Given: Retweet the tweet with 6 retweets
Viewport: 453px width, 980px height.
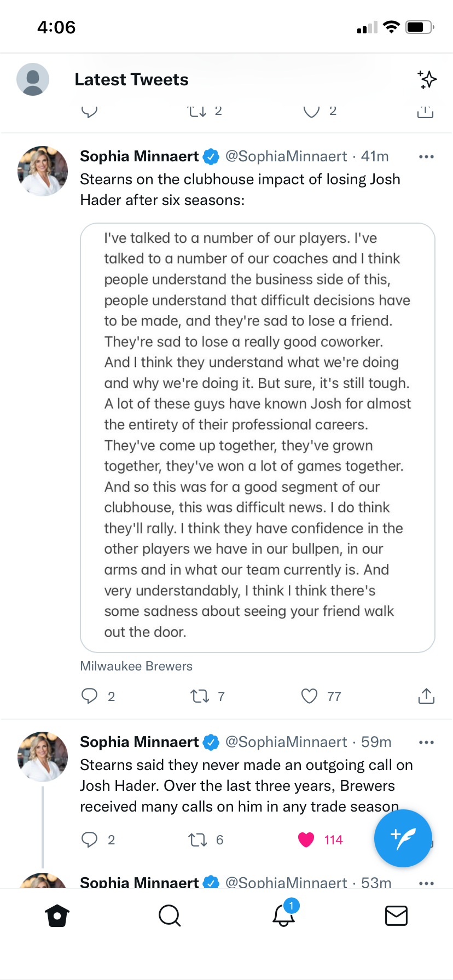Looking at the screenshot, I should (x=198, y=839).
